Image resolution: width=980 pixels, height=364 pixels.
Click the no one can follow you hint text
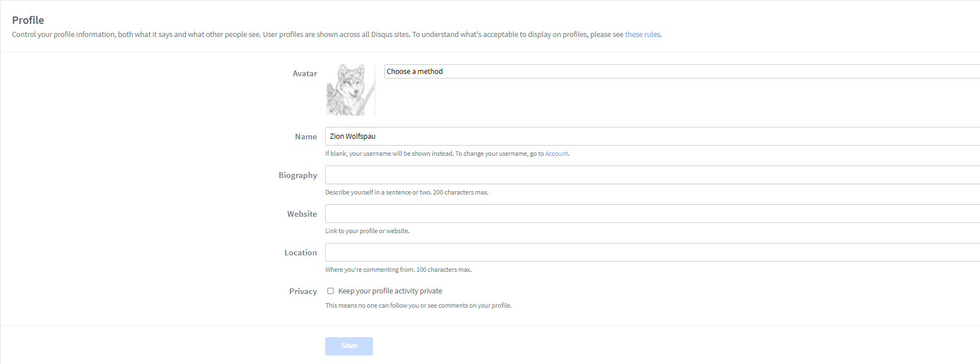tap(418, 305)
